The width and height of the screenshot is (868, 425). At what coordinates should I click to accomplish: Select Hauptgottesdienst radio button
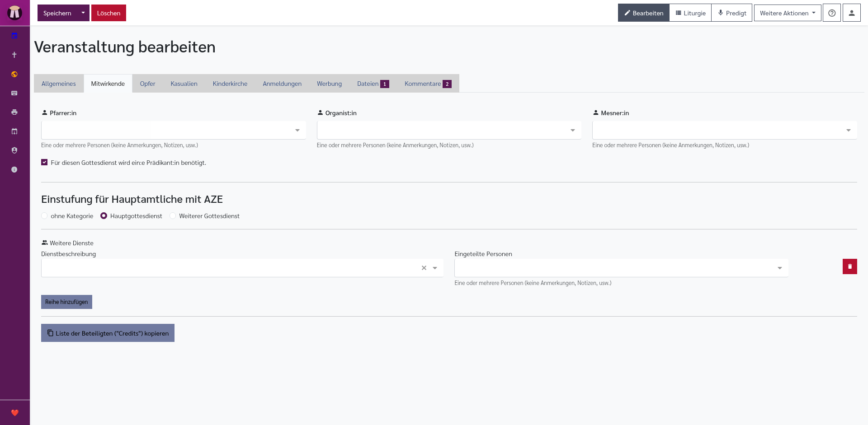click(x=104, y=216)
